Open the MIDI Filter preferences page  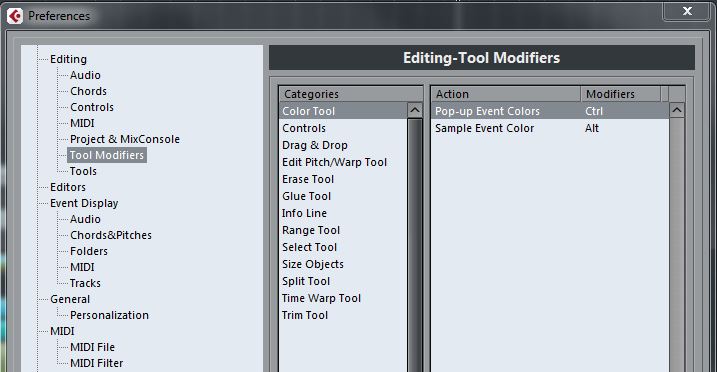pos(96,363)
